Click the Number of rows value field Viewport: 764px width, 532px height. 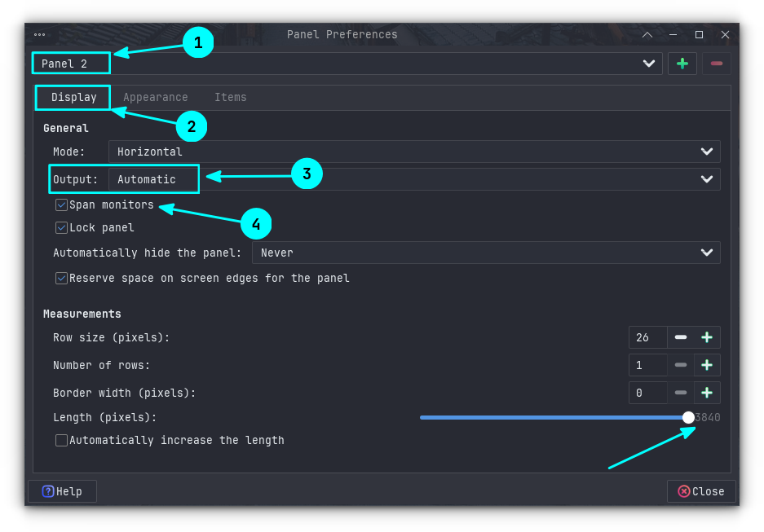coord(648,365)
